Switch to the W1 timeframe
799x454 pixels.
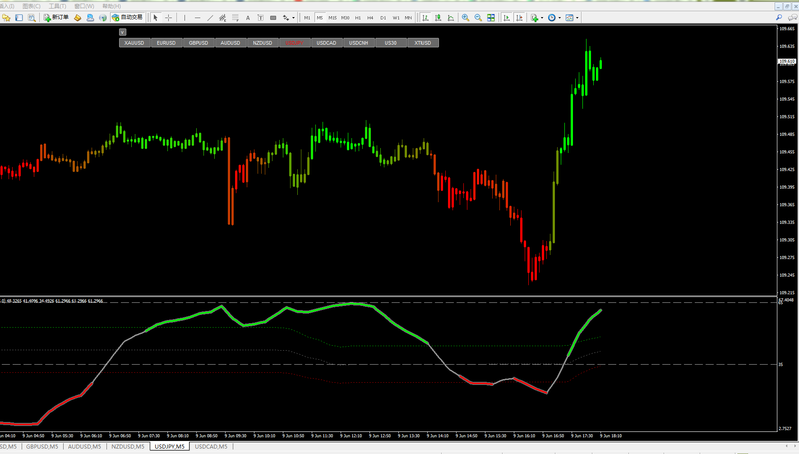pyautogui.click(x=396, y=18)
